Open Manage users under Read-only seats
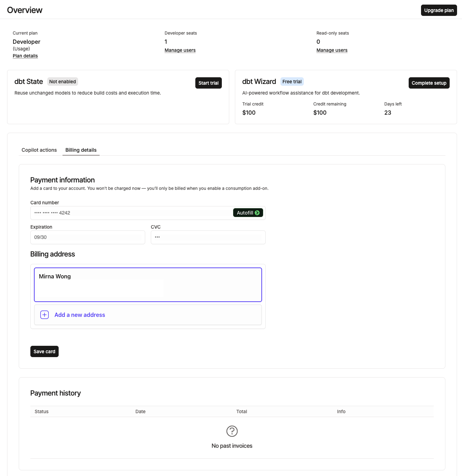The image size is (462, 476). (x=332, y=50)
